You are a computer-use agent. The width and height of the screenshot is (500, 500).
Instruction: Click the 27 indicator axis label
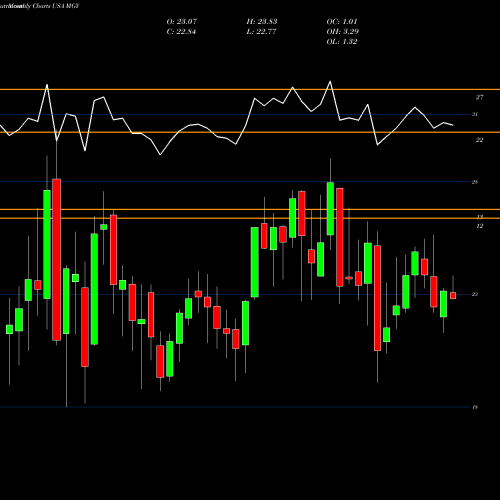[479, 97]
